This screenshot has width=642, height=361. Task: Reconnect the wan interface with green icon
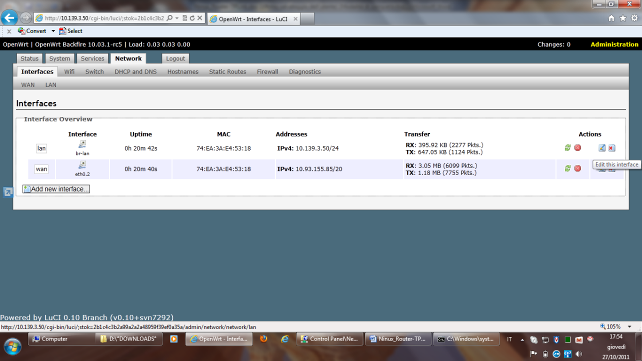point(567,168)
